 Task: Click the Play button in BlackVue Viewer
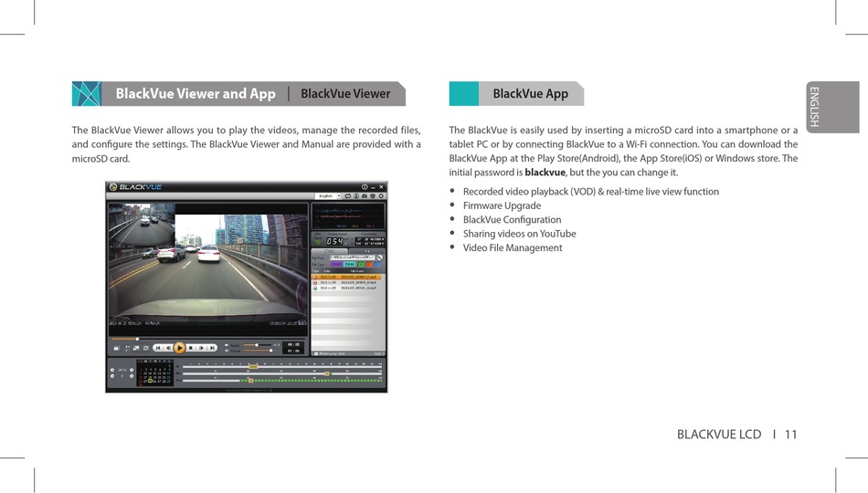tap(179, 348)
